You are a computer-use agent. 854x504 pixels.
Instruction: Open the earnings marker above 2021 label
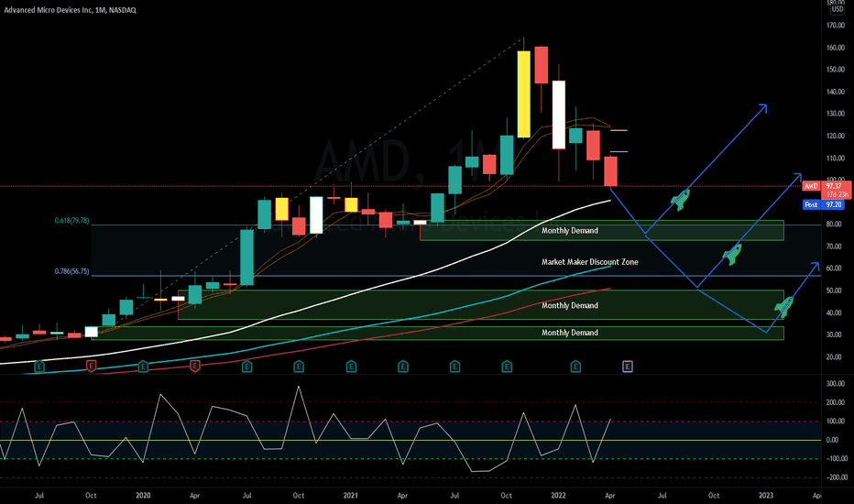click(351, 367)
